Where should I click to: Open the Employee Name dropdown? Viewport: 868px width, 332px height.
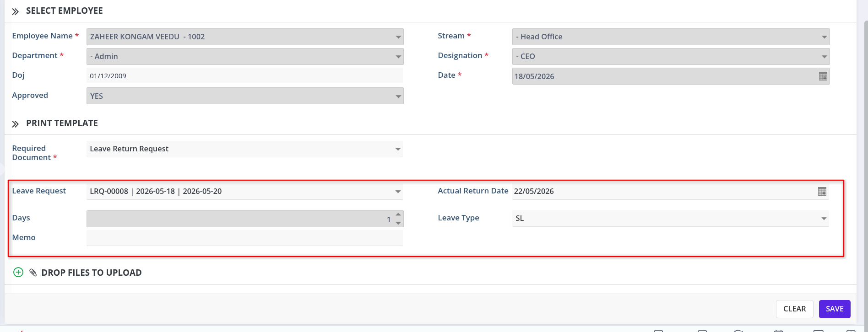point(245,37)
